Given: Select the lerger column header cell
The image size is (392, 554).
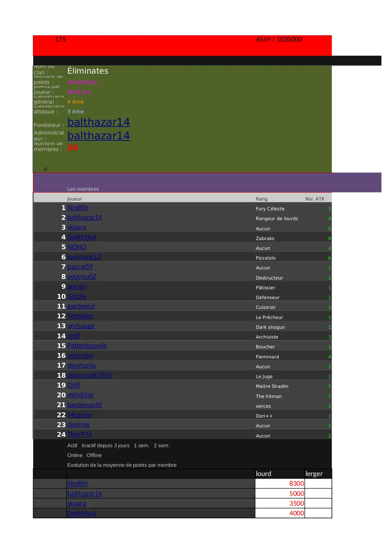Looking at the screenshot, I should click(318, 474).
